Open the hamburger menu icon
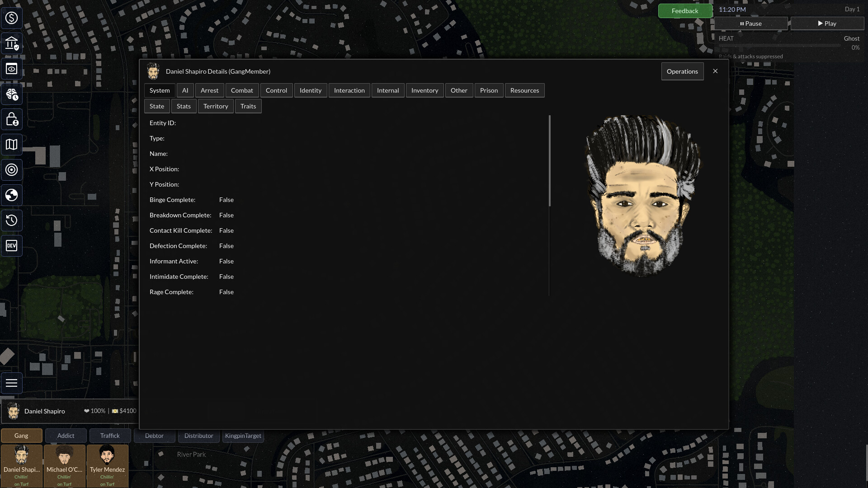Screen dimensions: 868x488 11,383
